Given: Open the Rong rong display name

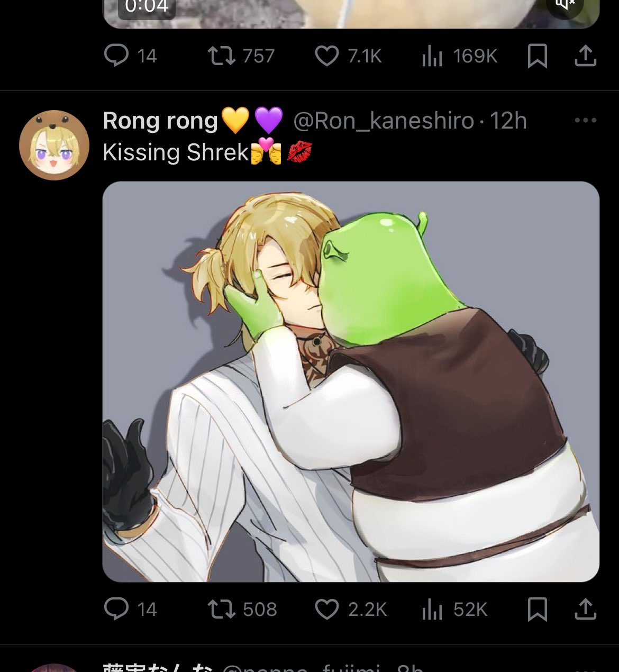Looking at the screenshot, I should [x=160, y=121].
